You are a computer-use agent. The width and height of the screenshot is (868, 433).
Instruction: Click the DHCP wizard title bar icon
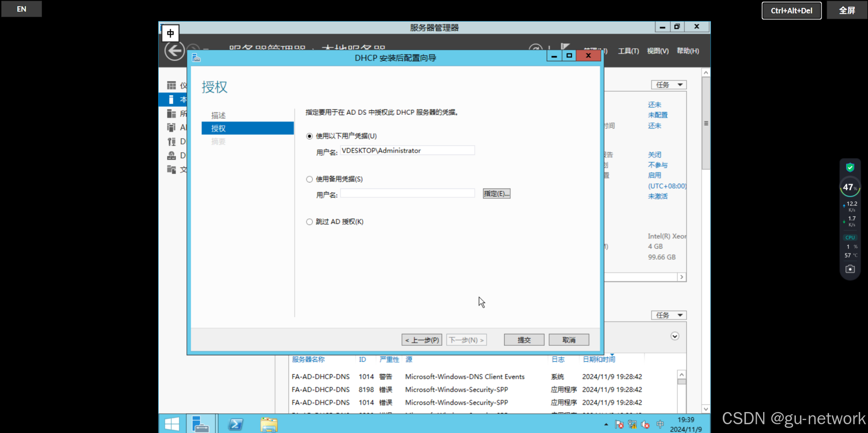(196, 57)
